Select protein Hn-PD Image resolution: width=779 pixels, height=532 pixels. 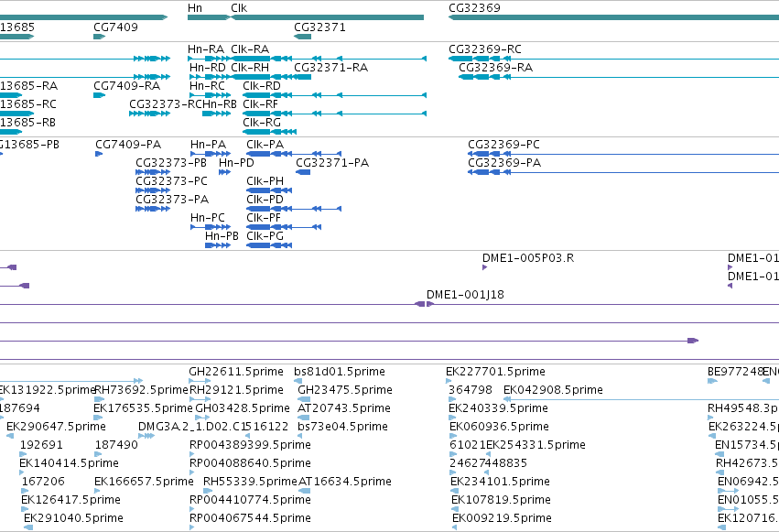(236, 163)
